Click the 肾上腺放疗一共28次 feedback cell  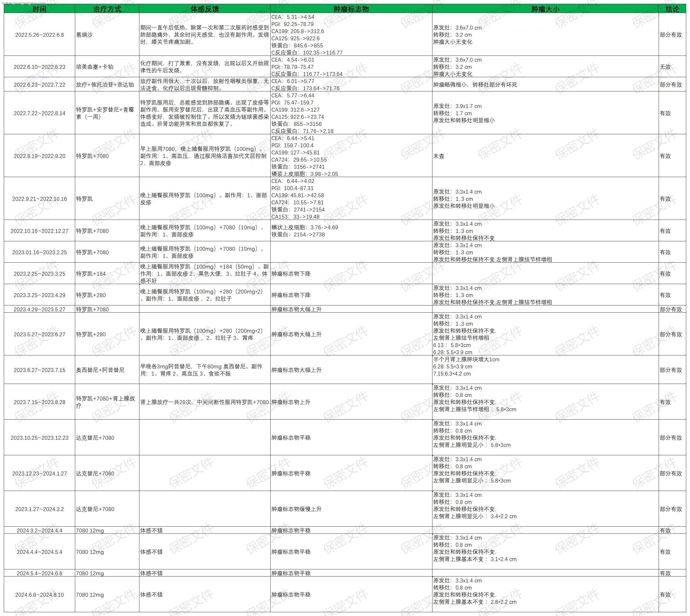click(x=205, y=402)
